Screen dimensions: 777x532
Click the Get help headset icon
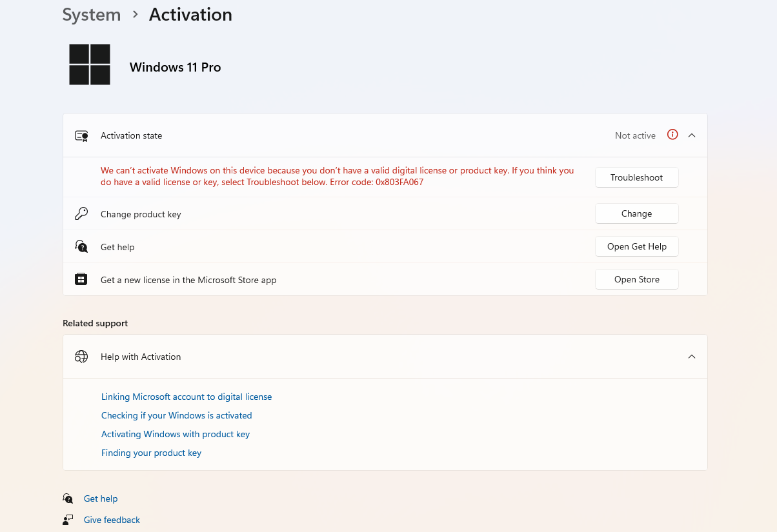pos(81,246)
